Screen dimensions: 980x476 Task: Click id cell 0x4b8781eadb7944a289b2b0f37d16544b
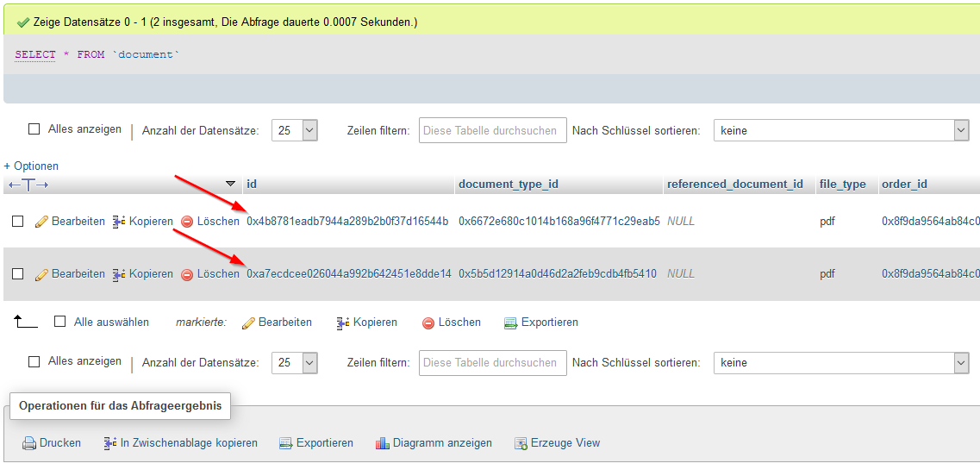(x=347, y=222)
